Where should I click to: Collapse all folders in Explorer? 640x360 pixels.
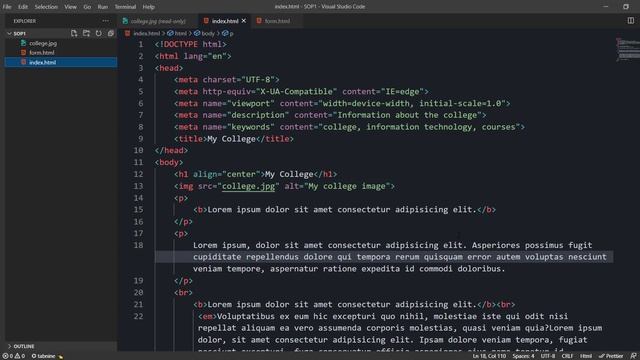(111, 33)
